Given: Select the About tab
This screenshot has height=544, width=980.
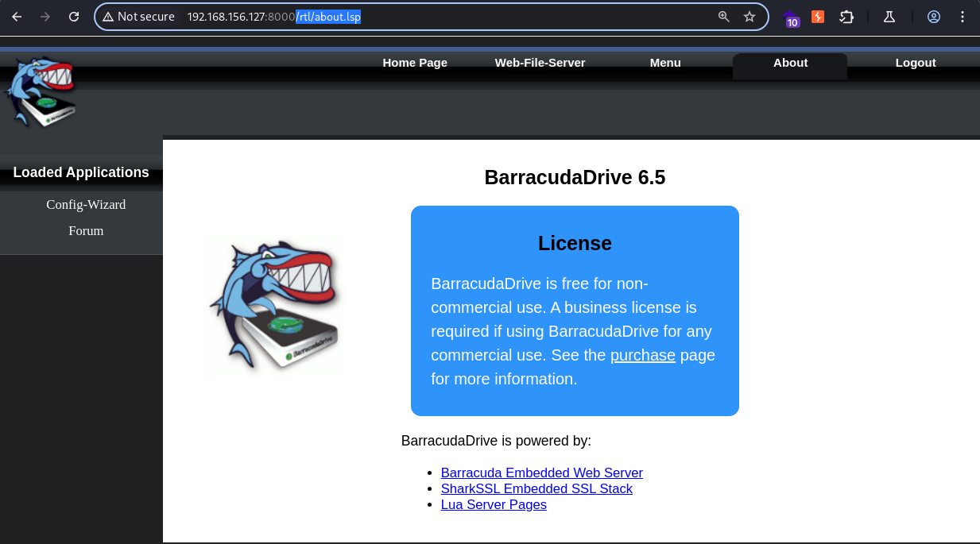Looking at the screenshot, I should (x=790, y=64).
